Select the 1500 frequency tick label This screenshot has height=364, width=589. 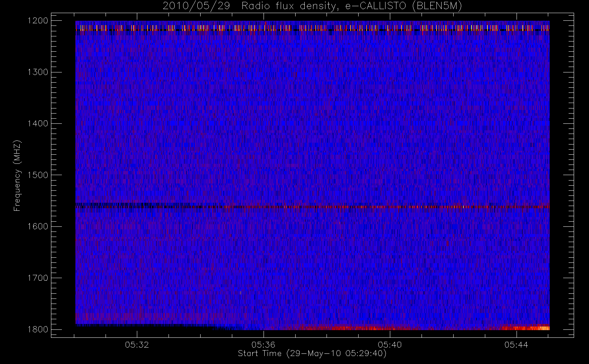38,175
